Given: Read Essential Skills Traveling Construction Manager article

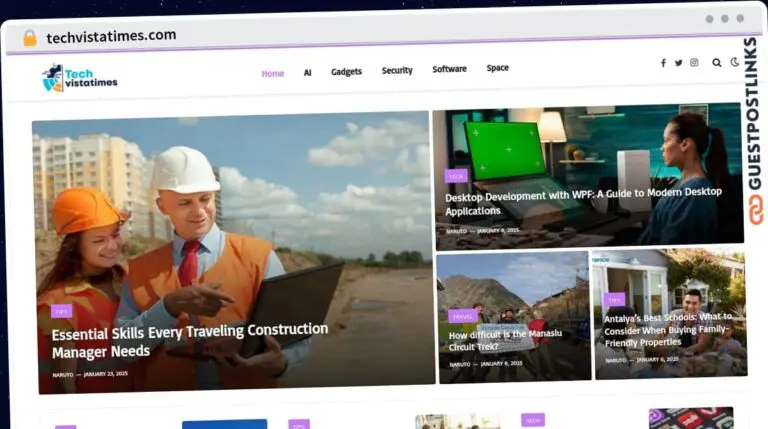Looking at the screenshot, I should point(190,341).
